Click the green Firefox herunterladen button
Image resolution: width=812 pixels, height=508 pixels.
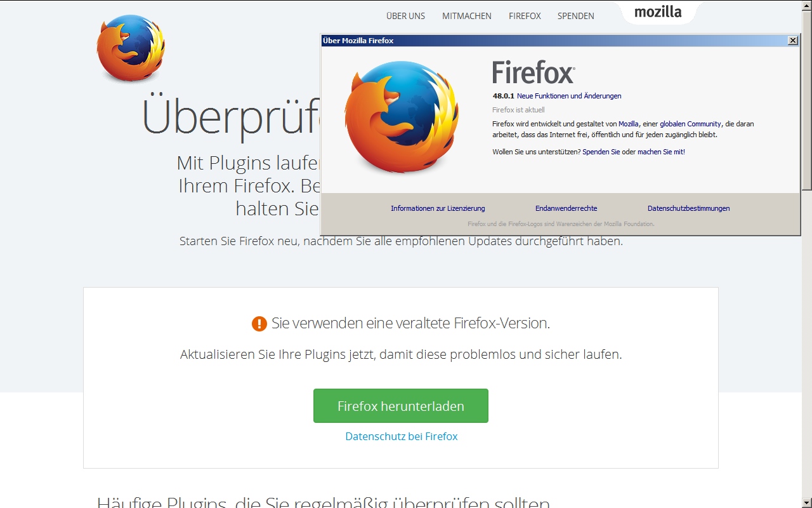click(x=401, y=406)
